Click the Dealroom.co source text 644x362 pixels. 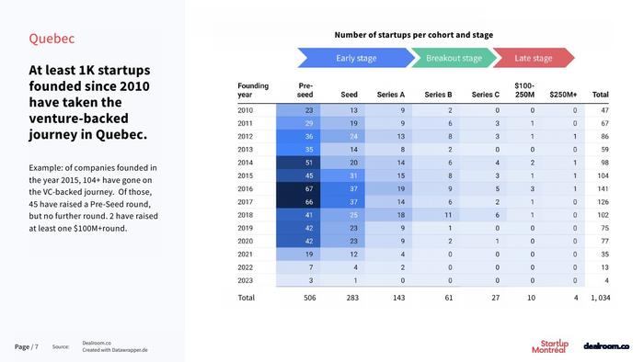click(x=97, y=343)
